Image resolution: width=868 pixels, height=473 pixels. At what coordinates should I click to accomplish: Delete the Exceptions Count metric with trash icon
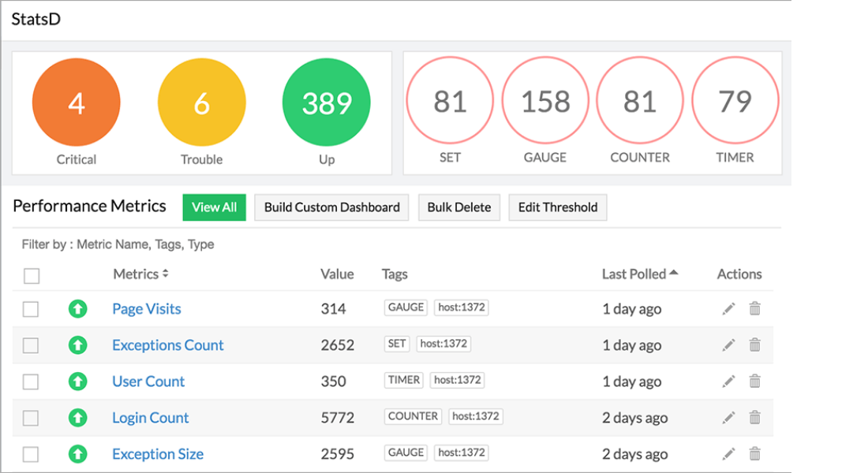click(754, 345)
